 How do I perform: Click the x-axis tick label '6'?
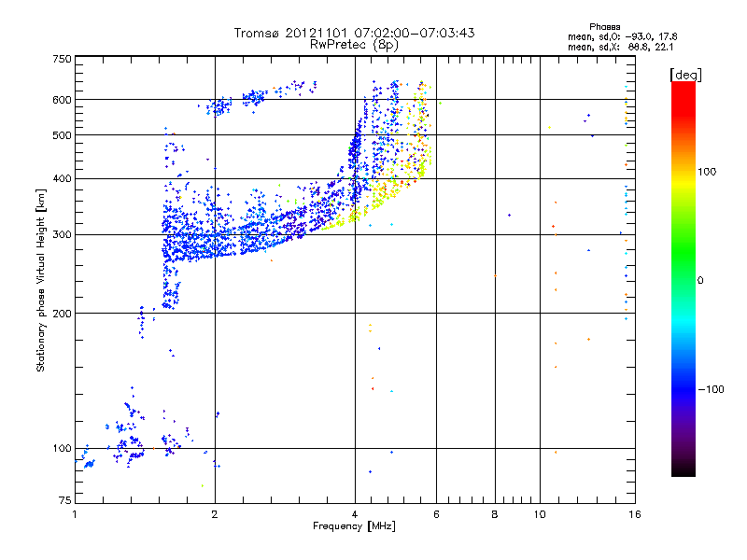[436, 514]
